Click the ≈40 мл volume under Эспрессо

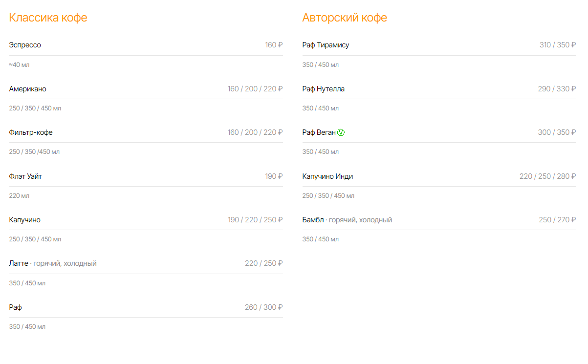(20, 64)
